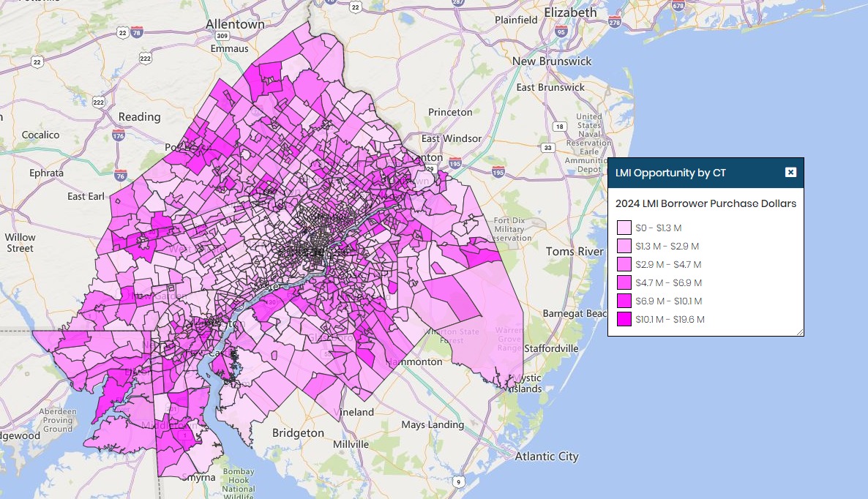Click the Route 18 shield icon
This screenshot has height=499, width=868.
560,127
